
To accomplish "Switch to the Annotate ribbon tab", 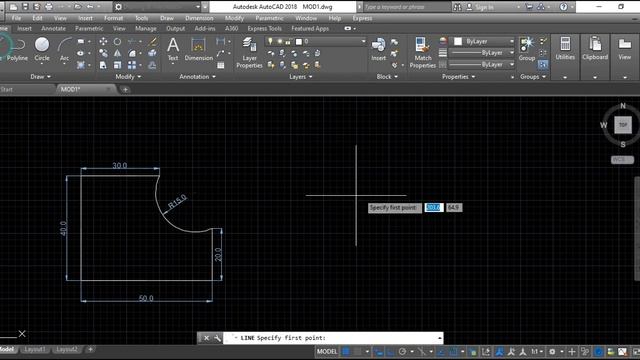I will tap(53, 28).
